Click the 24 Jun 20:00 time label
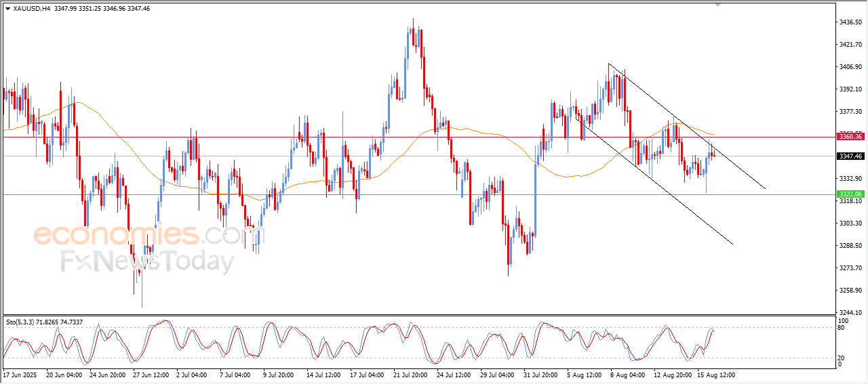The image size is (868, 384). [108, 375]
